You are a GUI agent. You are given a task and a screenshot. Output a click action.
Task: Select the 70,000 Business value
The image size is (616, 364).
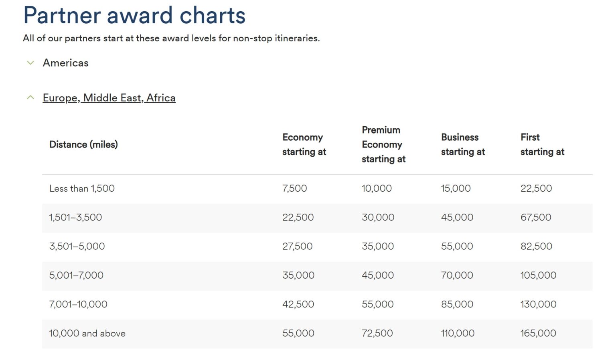(x=457, y=275)
